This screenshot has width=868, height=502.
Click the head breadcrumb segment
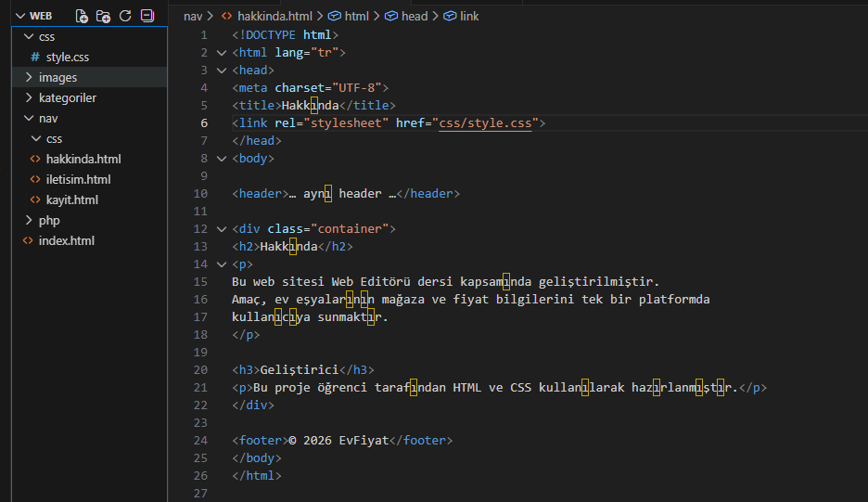(x=415, y=17)
